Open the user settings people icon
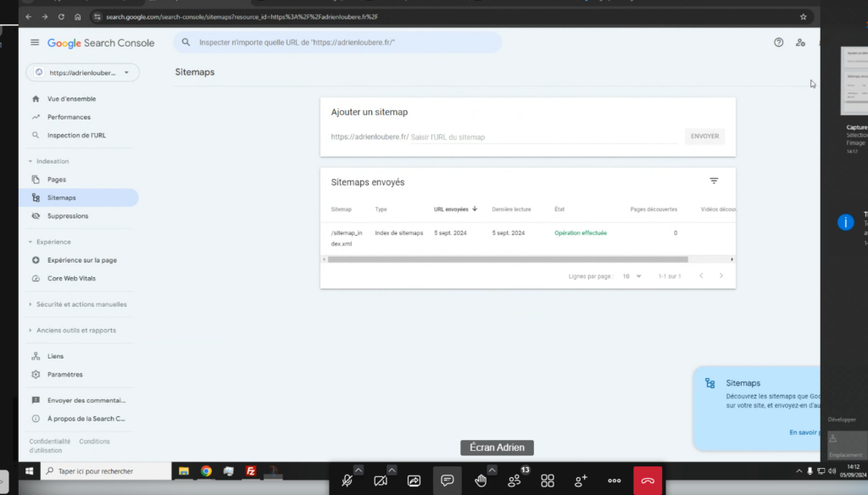Image resolution: width=868 pixels, height=495 pixels. point(800,42)
